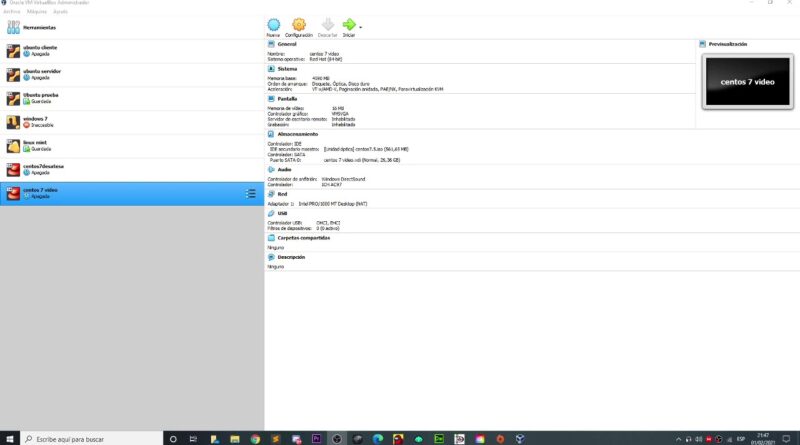Open dropdown arrow next to Iniciar
This screenshot has height=445, width=800.
(x=361, y=27)
